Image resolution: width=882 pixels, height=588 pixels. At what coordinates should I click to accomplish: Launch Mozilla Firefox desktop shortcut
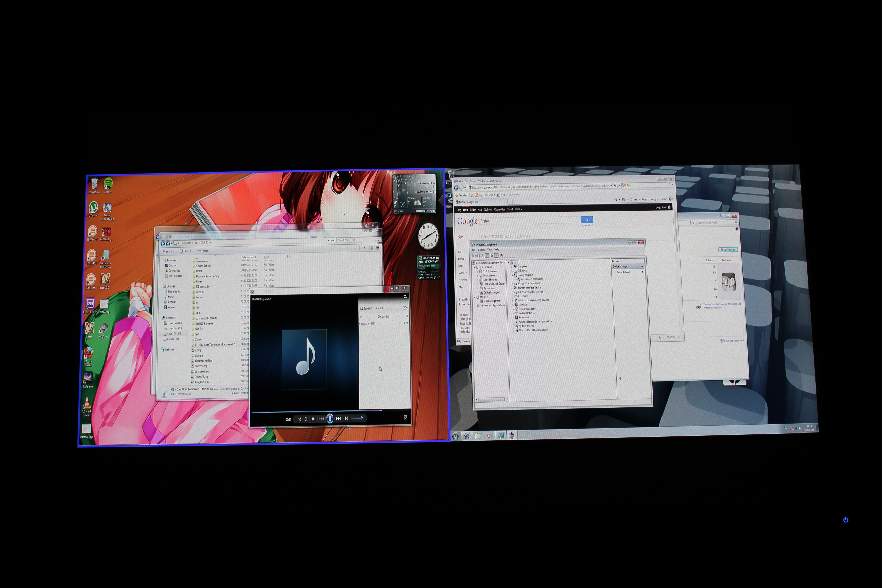click(88, 357)
